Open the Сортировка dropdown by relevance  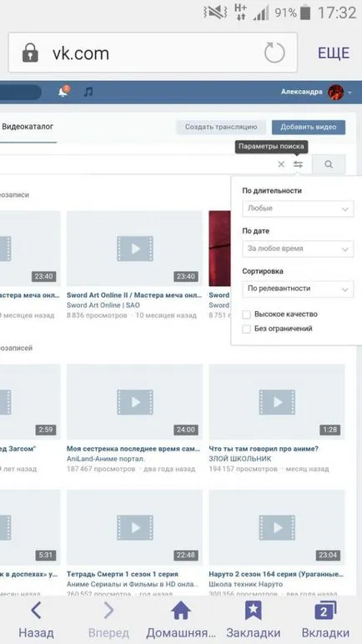(x=298, y=289)
